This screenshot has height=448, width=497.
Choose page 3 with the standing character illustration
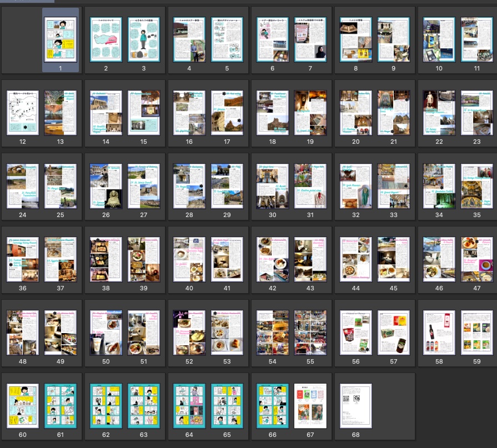[x=144, y=39]
